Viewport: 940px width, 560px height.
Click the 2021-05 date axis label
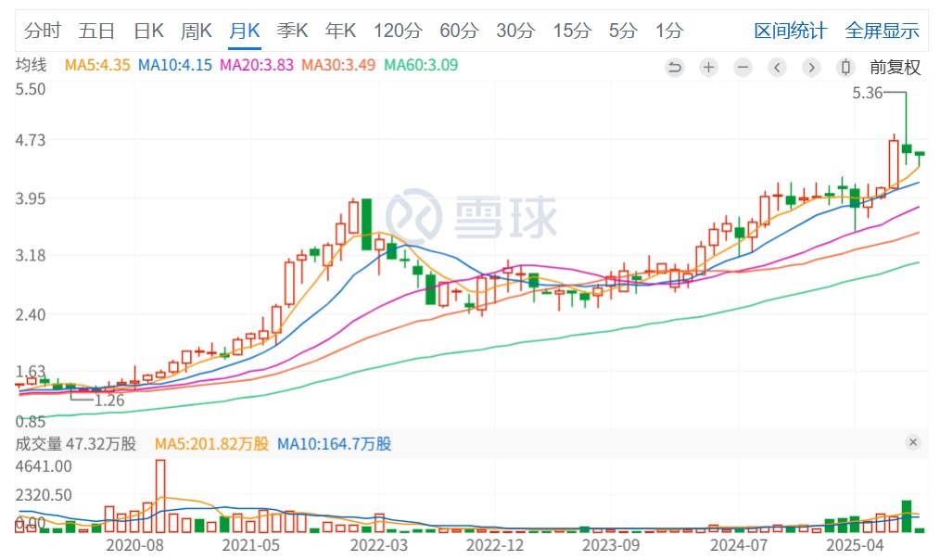coord(250,545)
